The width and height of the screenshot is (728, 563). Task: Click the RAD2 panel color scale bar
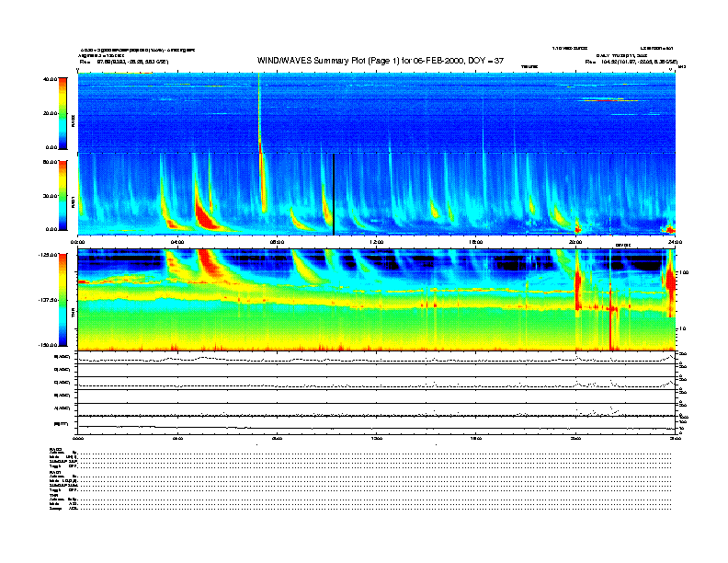point(63,114)
